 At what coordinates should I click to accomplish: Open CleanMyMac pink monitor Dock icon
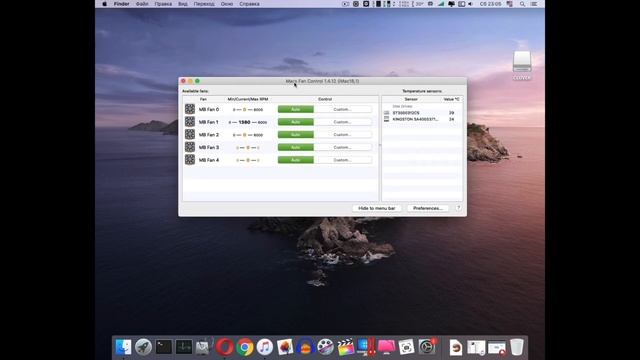pyautogui.click(x=386, y=347)
